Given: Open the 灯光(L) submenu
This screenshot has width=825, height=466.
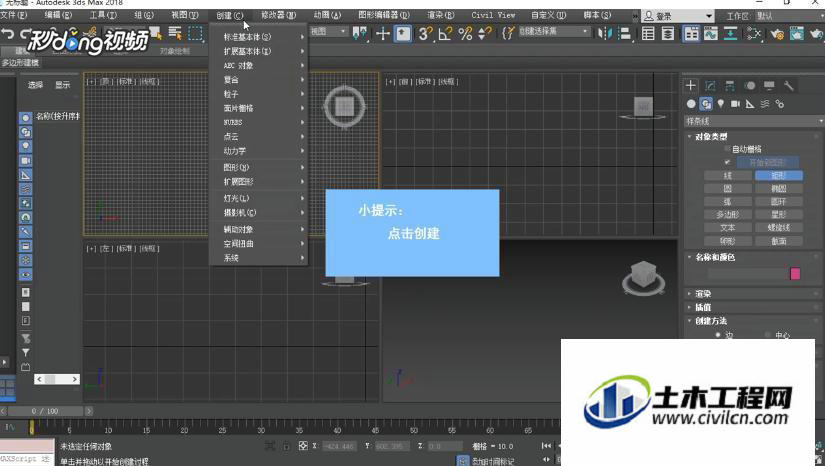Looking at the screenshot, I should click(x=259, y=198).
